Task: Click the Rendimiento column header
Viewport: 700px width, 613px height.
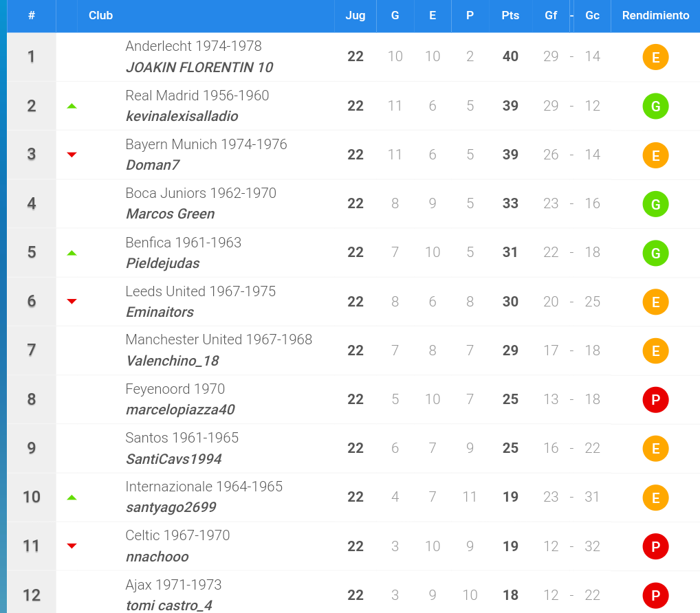Action: coord(655,16)
